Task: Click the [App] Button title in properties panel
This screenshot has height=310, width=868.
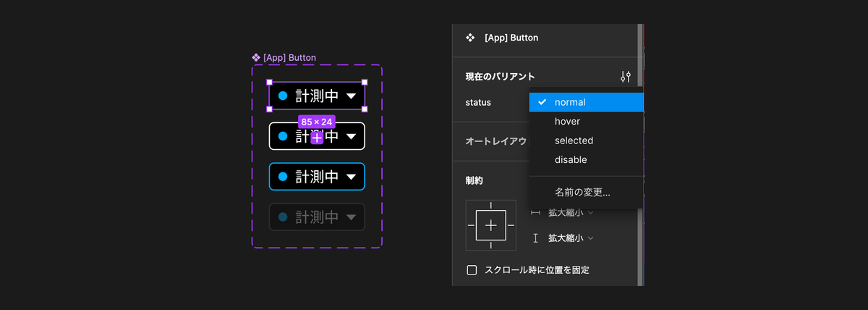Action: click(511, 37)
